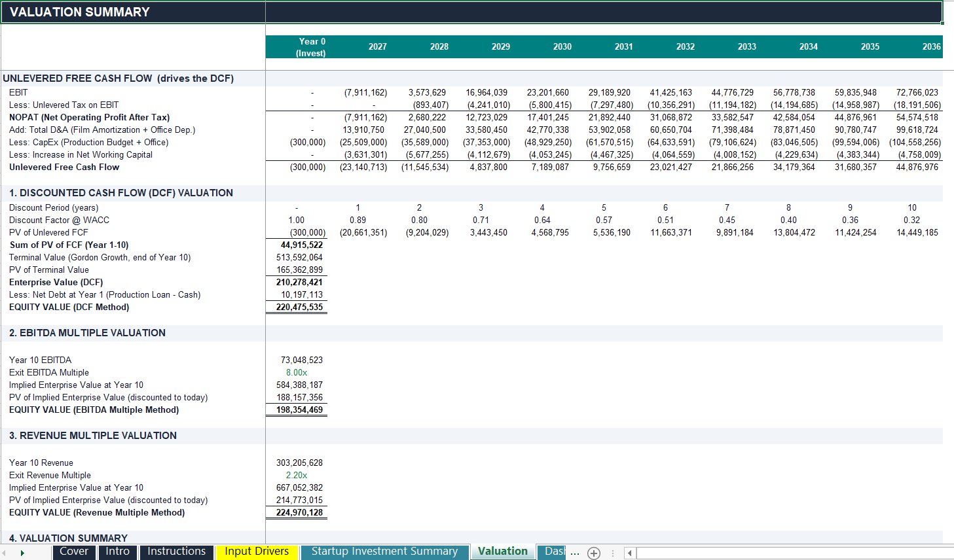Select the 2030 column header cell
This screenshot has height=560, width=954.
[x=562, y=46]
